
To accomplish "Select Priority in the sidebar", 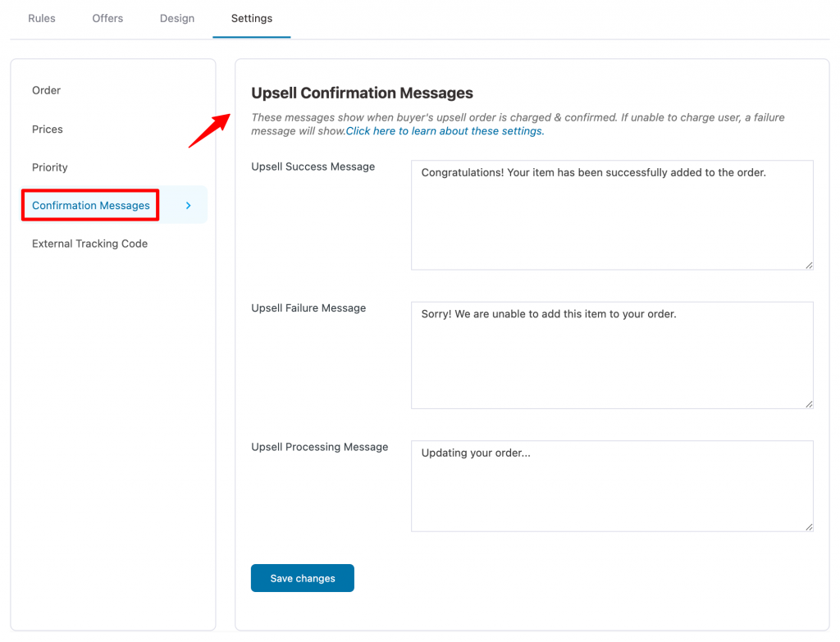I will 50,167.
